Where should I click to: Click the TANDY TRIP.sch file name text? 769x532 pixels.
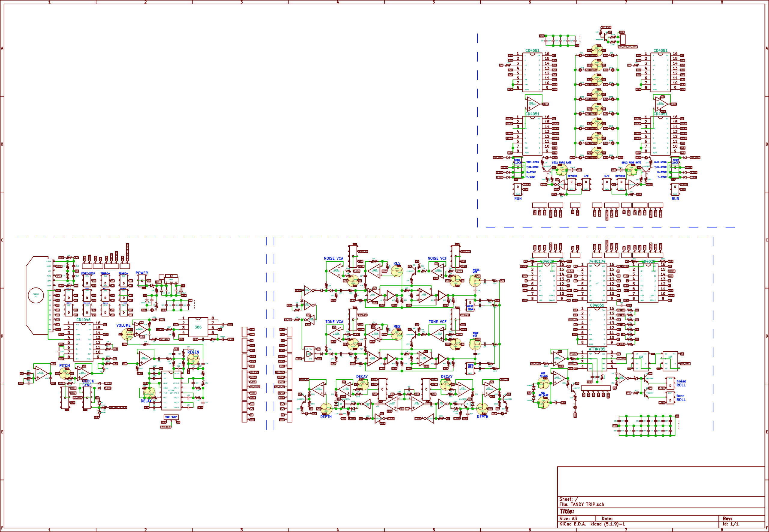587,504
